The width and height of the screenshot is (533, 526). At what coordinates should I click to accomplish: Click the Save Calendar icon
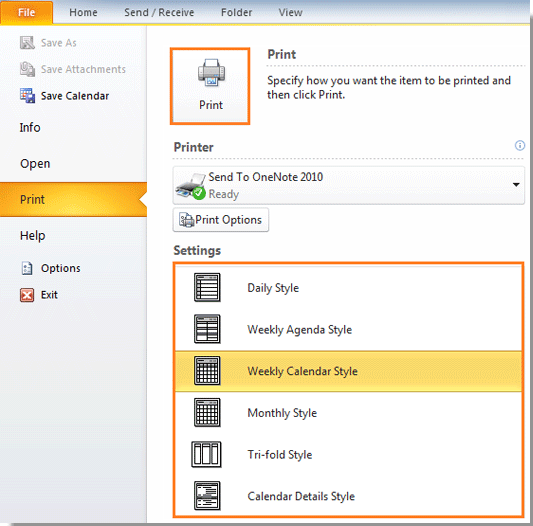tap(27, 96)
